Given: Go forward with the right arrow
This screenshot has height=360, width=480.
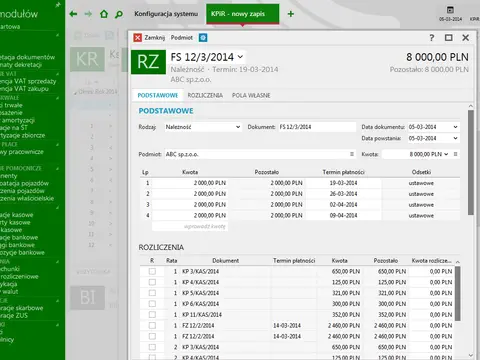Looking at the screenshot, I should (88, 14).
